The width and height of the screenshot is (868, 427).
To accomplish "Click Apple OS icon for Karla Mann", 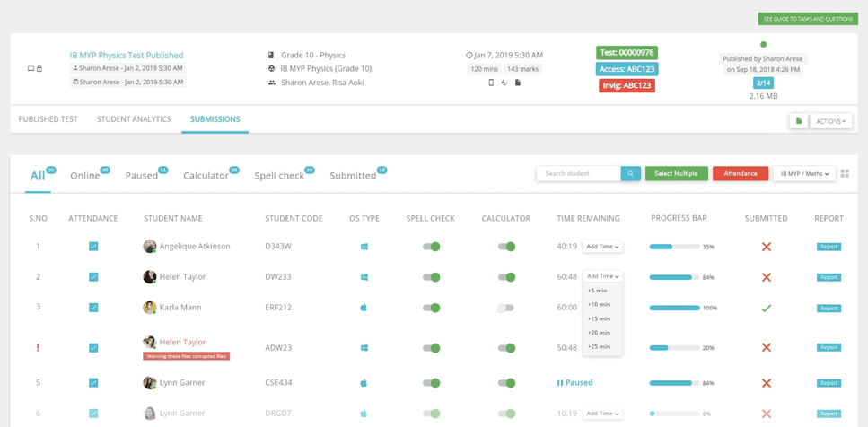I will (x=364, y=308).
